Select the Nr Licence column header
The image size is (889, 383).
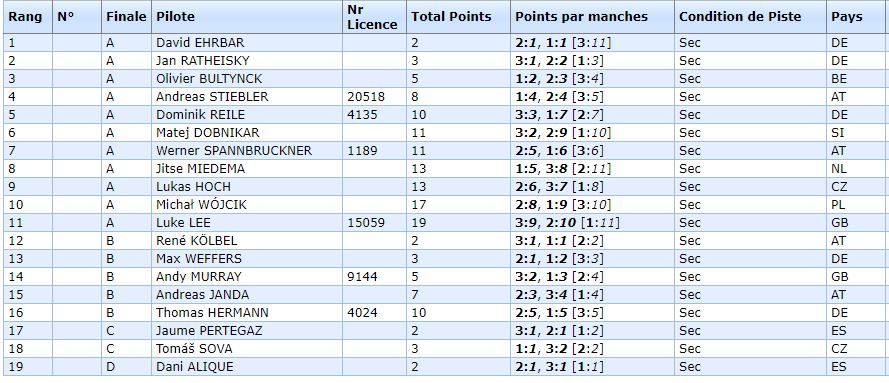(x=372, y=17)
